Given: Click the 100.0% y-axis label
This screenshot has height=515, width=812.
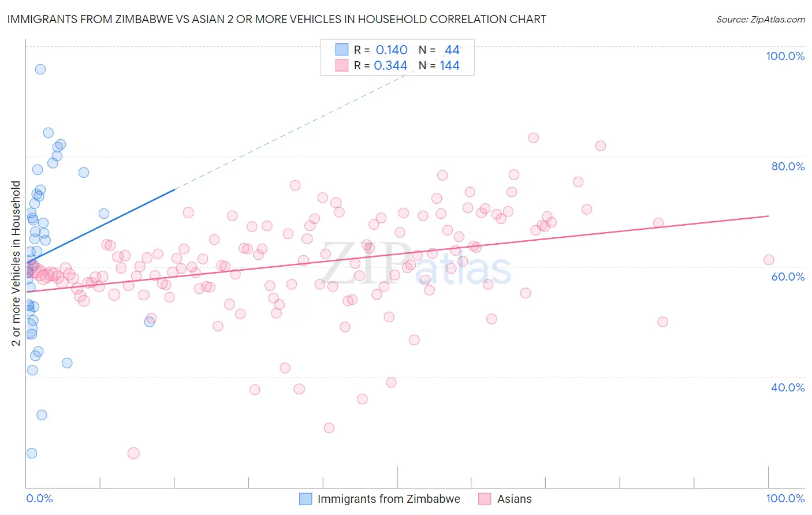Looking at the screenshot, I should pos(785,56).
